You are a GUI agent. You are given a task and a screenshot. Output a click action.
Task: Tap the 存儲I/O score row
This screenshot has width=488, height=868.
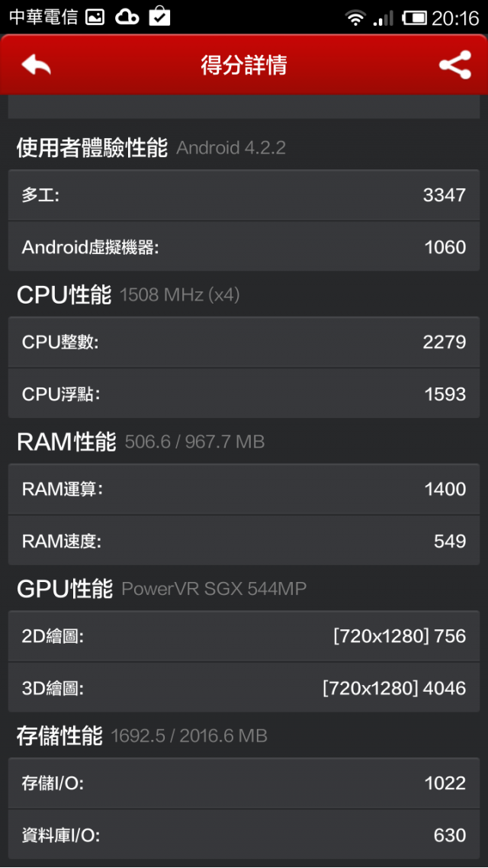click(244, 783)
